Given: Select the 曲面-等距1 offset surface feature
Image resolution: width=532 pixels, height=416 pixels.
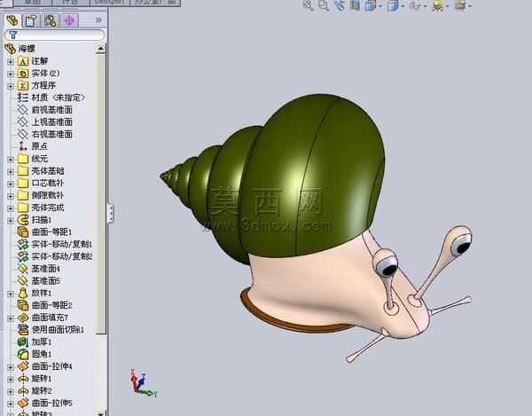Looking at the screenshot, I should click(x=45, y=232).
